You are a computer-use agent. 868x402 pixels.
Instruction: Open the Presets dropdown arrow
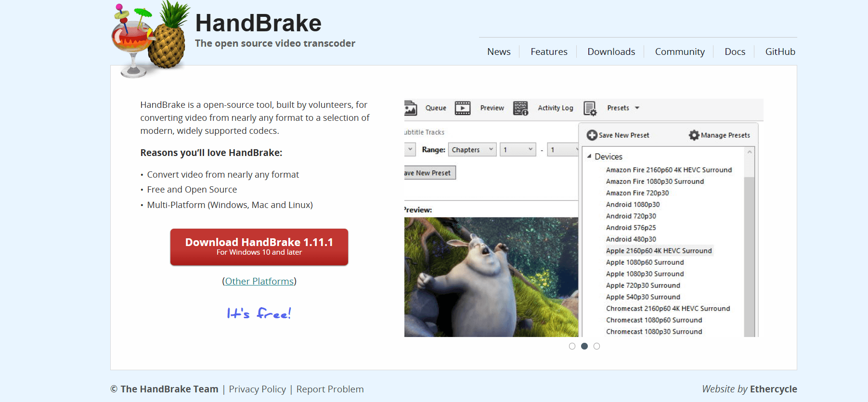(x=637, y=108)
